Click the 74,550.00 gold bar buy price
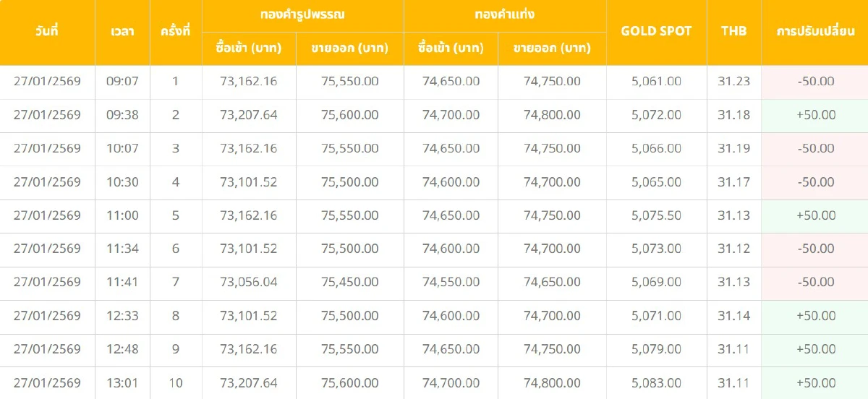Viewport: 868px width, 399px height. click(451, 282)
